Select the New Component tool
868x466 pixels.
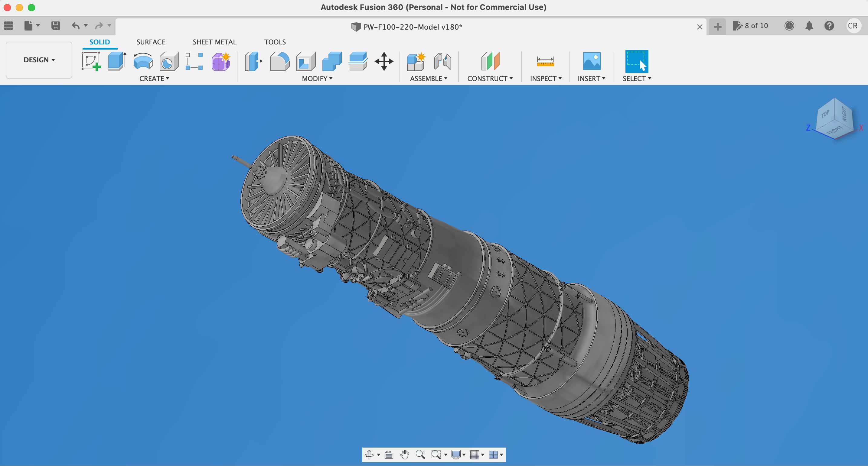coord(416,61)
